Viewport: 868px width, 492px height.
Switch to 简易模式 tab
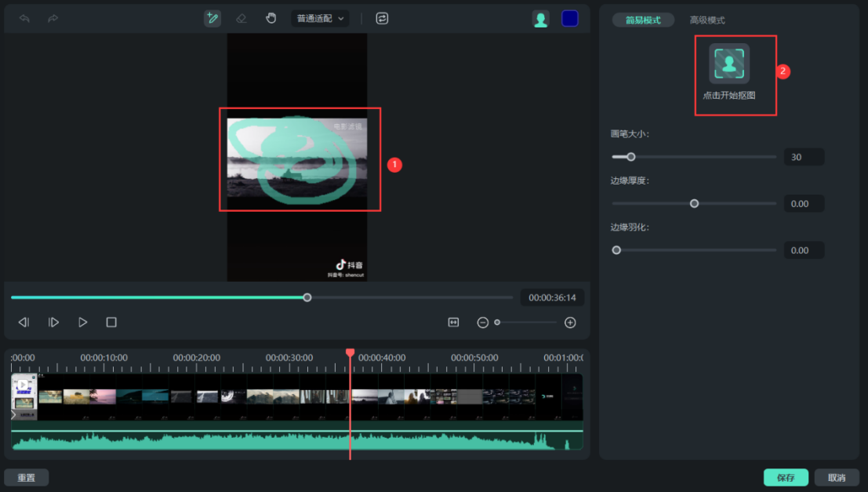click(x=643, y=20)
